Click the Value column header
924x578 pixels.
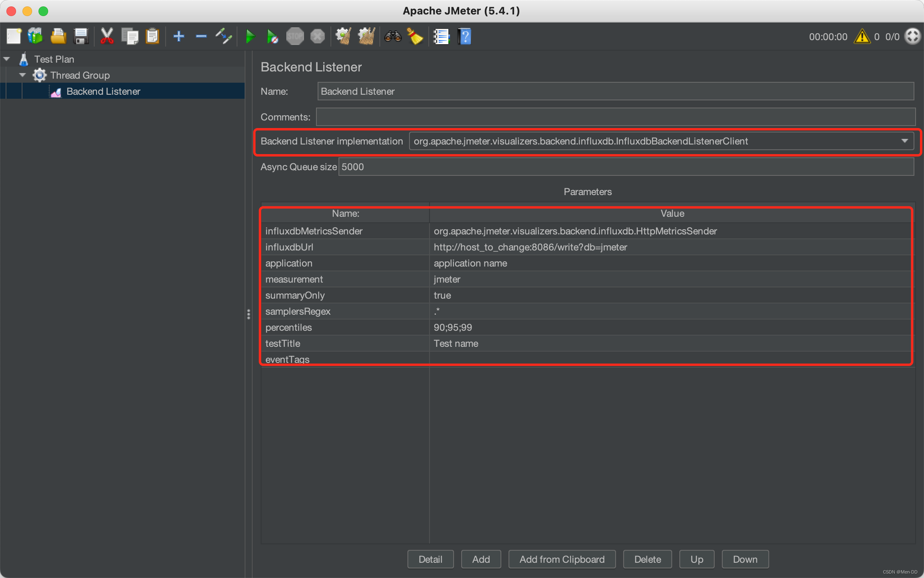coord(672,214)
